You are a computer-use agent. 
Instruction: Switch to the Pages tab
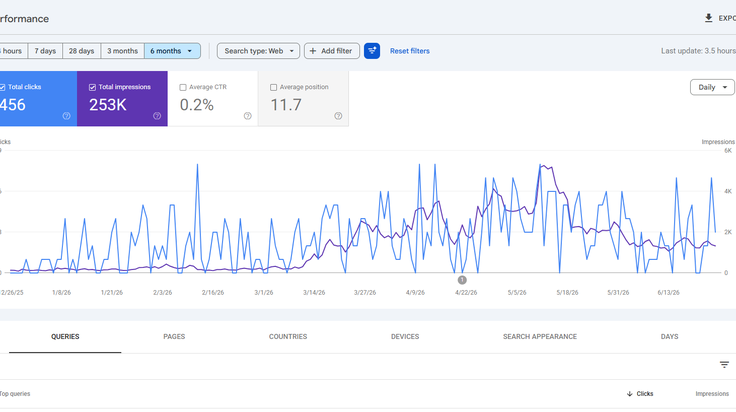(x=174, y=336)
